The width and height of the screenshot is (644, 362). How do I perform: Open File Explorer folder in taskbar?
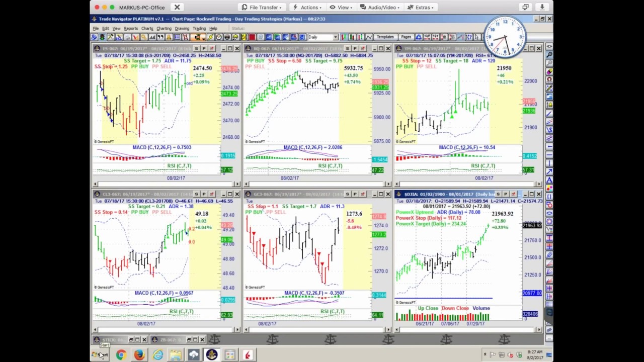click(x=176, y=355)
